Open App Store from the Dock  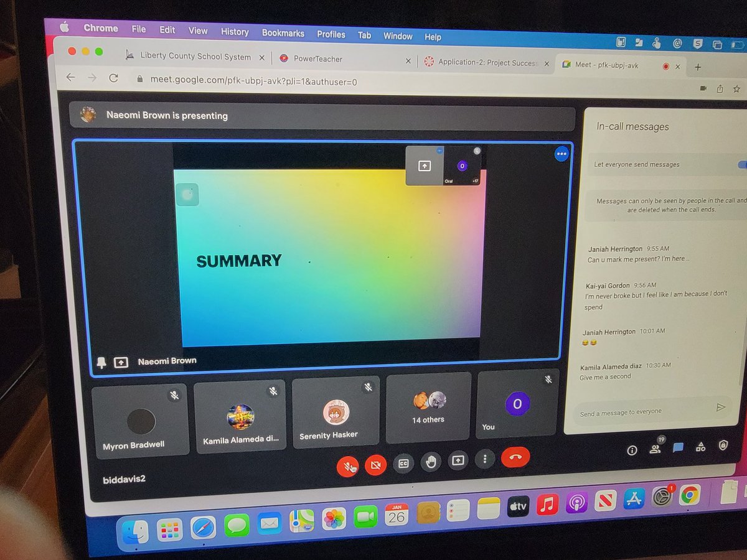pos(634,498)
